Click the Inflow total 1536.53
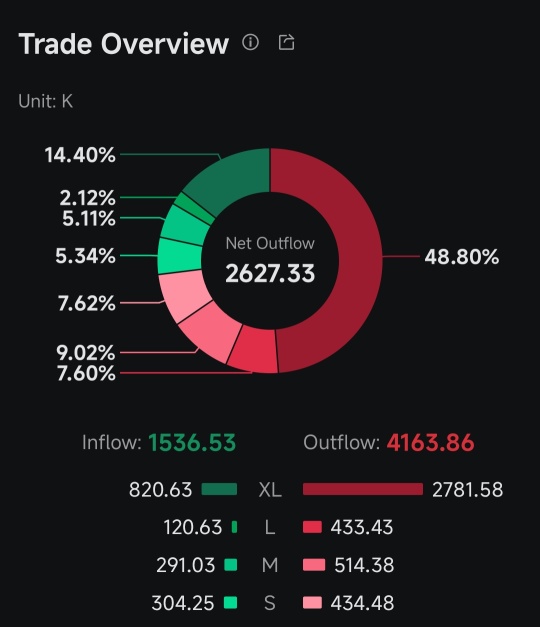540x627 pixels. pos(192,443)
